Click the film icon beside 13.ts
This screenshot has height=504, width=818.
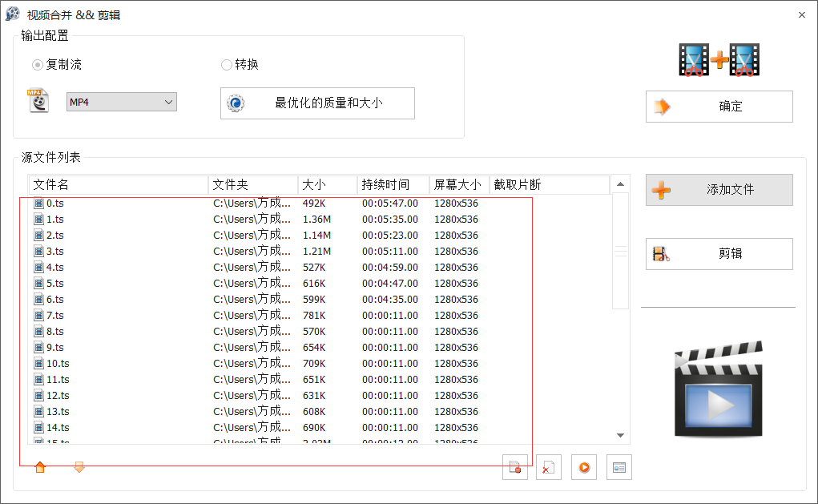[x=38, y=412]
